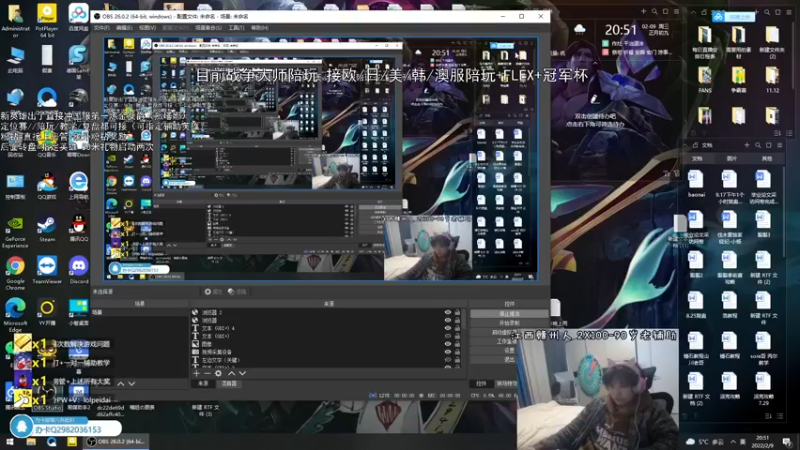800x450 pixels.
Task: Open PotPlayer 64 bit desktop shortcut
Action: tap(47, 21)
